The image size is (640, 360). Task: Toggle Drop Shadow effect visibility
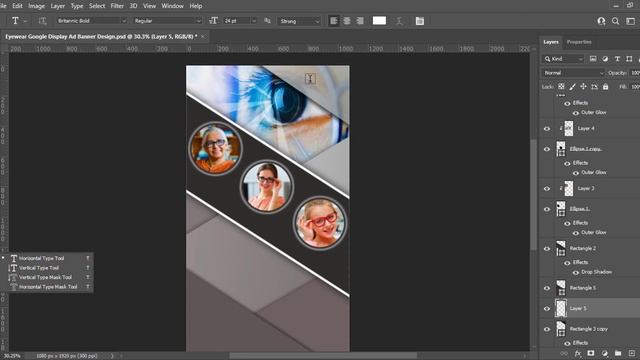576,273
